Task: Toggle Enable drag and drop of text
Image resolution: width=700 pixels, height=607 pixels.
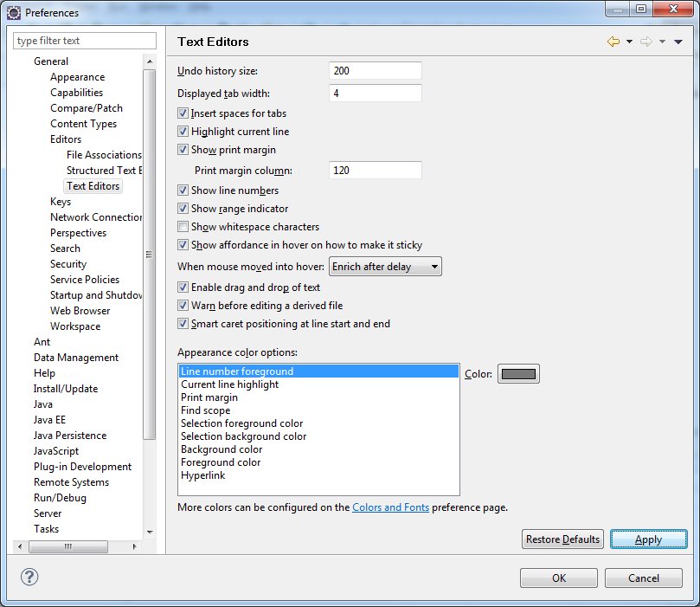Action: click(183, 287)
